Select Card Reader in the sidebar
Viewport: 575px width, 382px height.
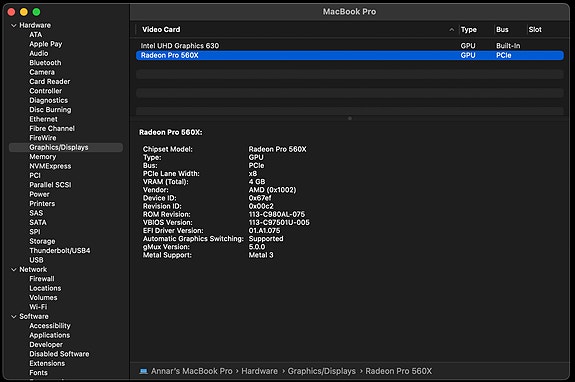[50, 81]
